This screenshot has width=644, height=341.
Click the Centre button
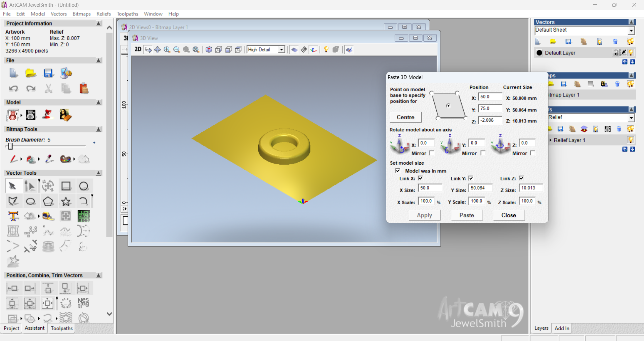click(405, 117)
